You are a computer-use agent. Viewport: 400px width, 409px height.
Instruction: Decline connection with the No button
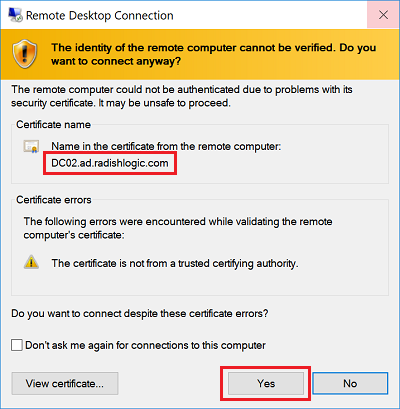point(350,383)
